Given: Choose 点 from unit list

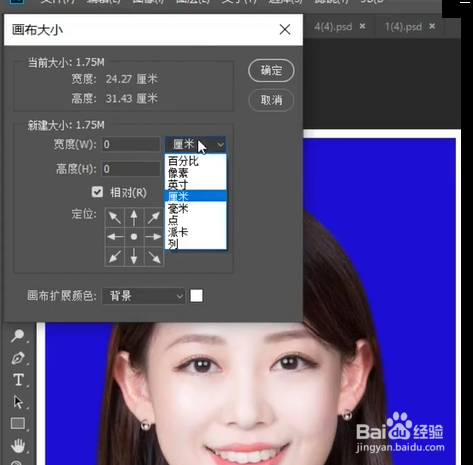Looking at the screenshot, I should tap(196, 220).
